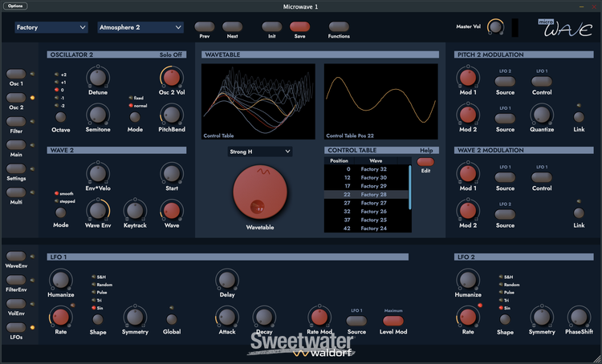The height and width of the screenshot is (364, 602).
Task: Open the Strong H wavetable dropdown
Action: tap(260, 152)
